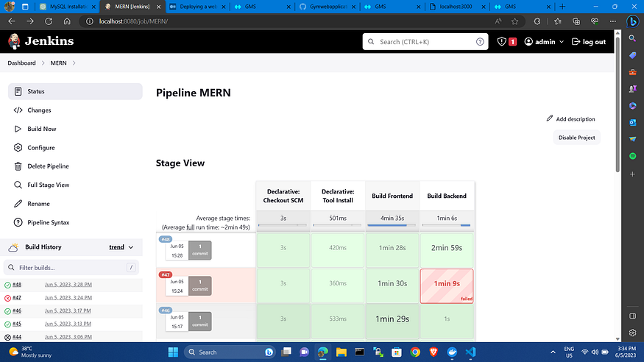Click the Add description pencil icon

pos(550,118)
